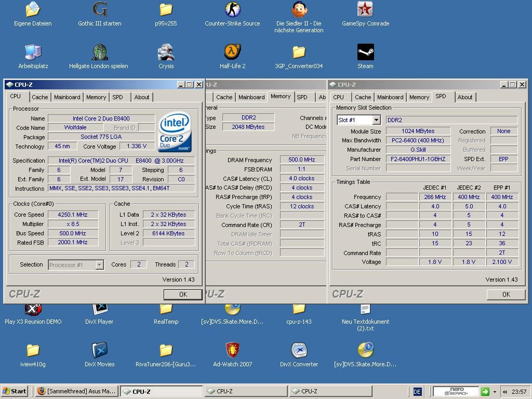
Task: Start Crysis from desktop shortcut
Action: click(x=166, y=52)
